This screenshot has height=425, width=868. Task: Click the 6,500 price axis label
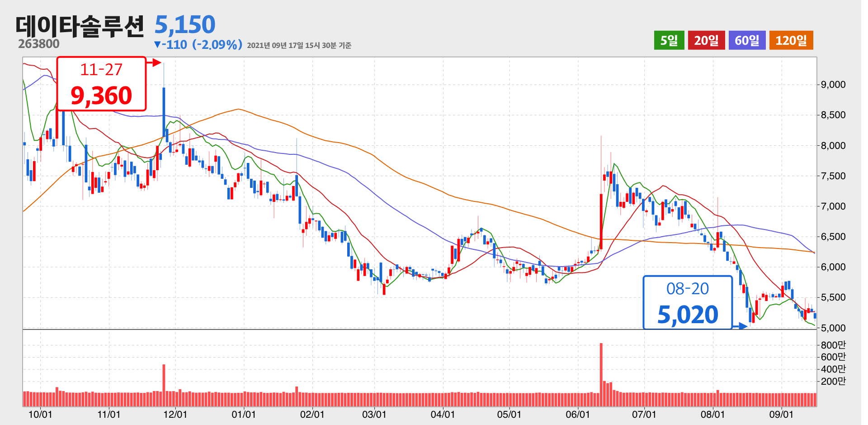(833, 237)
